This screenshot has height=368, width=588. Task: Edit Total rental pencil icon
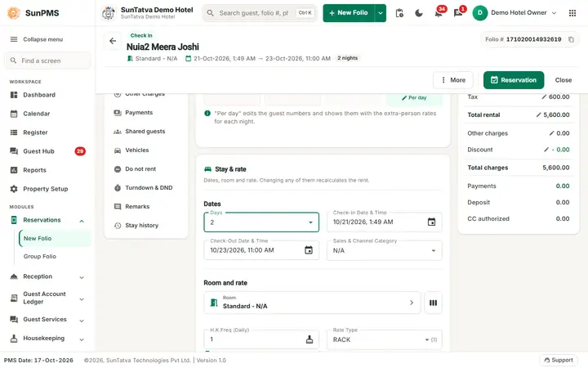point(538,115)
